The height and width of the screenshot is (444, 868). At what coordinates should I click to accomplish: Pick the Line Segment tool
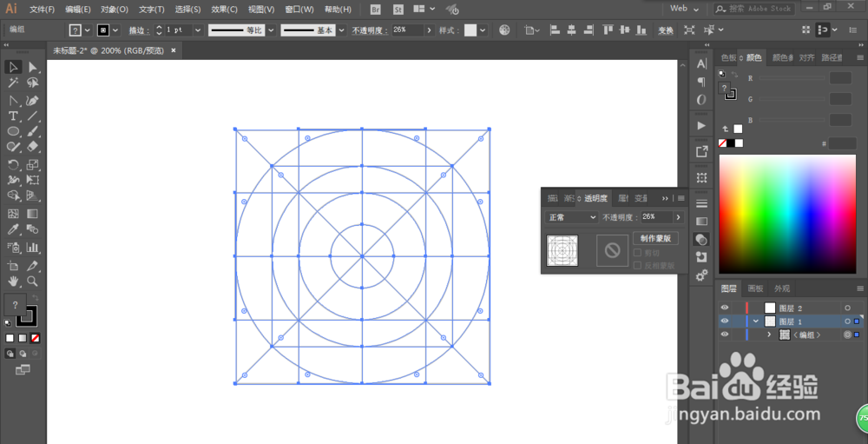click(33, 116)
